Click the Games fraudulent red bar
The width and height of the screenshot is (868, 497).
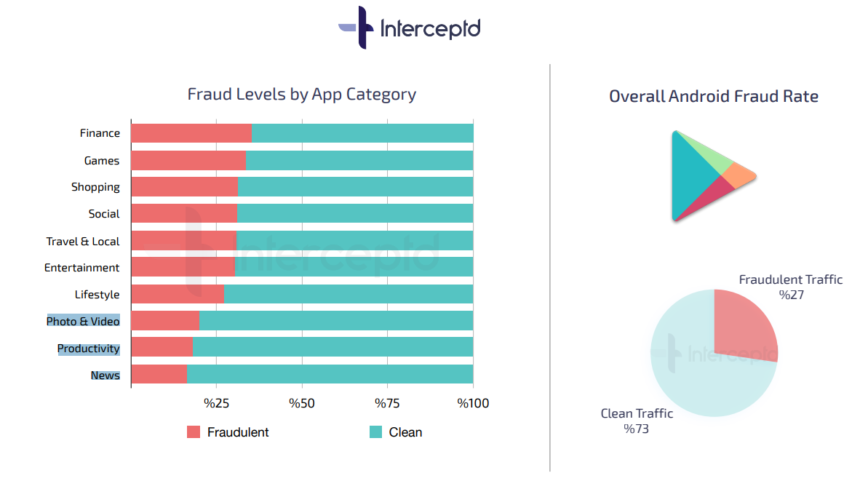click(x=188, y=160)
